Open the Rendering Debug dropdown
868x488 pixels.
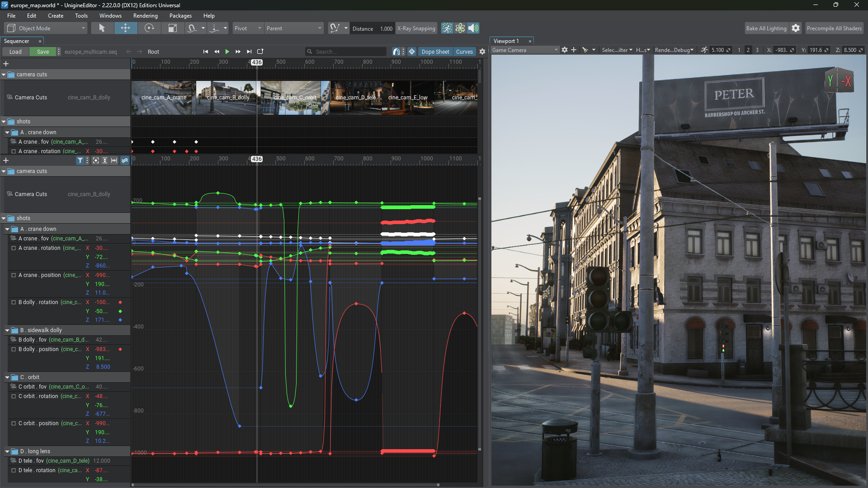point(674,50)
